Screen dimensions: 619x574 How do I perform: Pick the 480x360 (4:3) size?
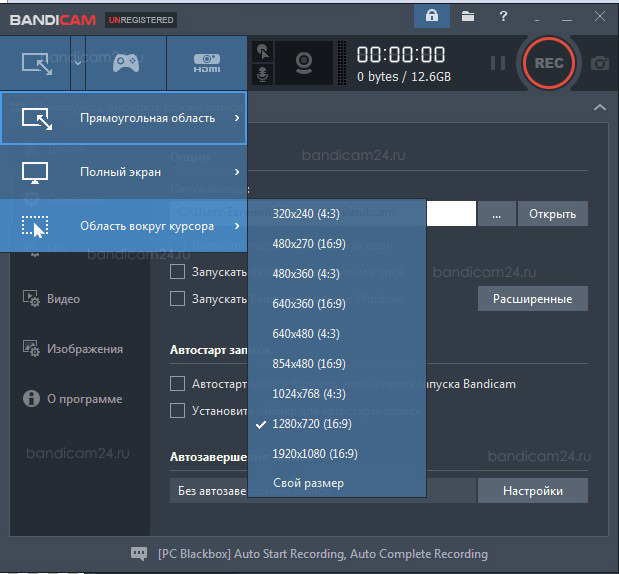pos(337,274)
